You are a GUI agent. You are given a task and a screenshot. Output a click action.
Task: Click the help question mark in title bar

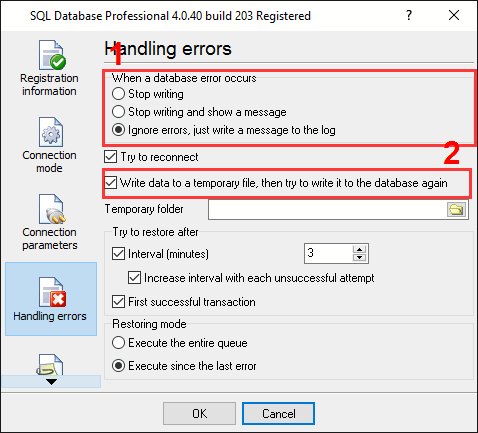409,15
